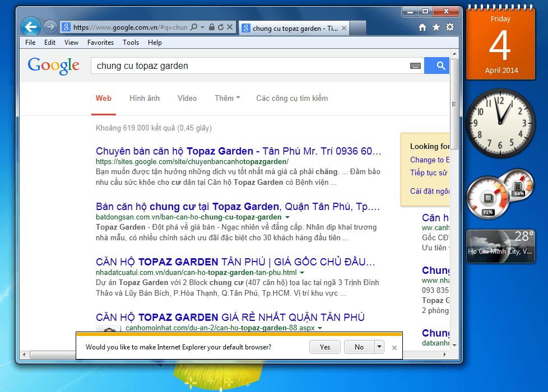This screenshot has width=548, height=392.
Task: Click the thumbnail beside the canhomoinhat.com result
Action: (x=109, y=328)
